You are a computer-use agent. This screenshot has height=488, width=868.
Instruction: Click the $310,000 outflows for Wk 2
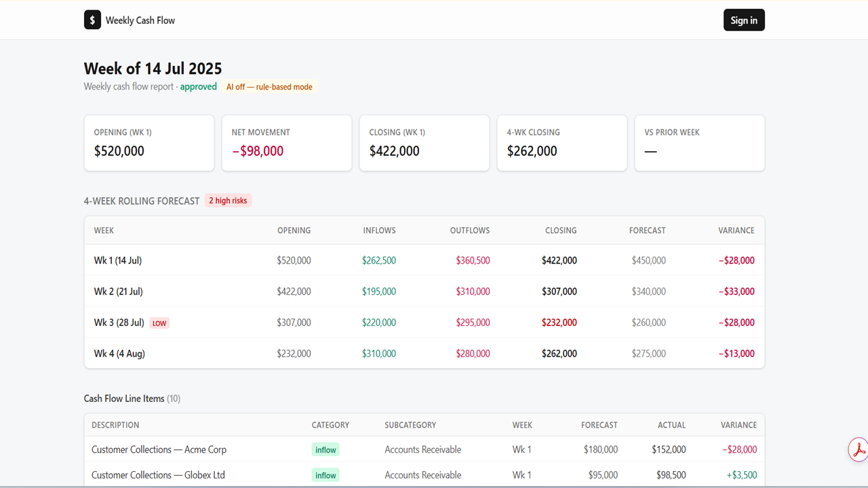click(x=473, y=291)
